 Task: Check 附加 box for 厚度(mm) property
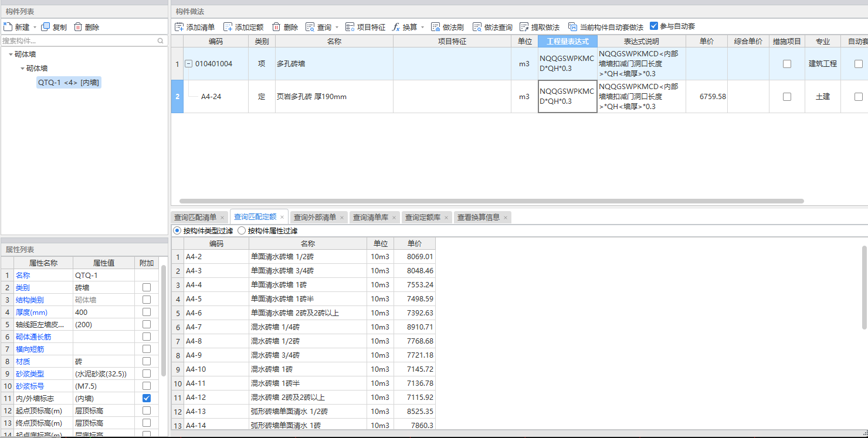point(147,312)
